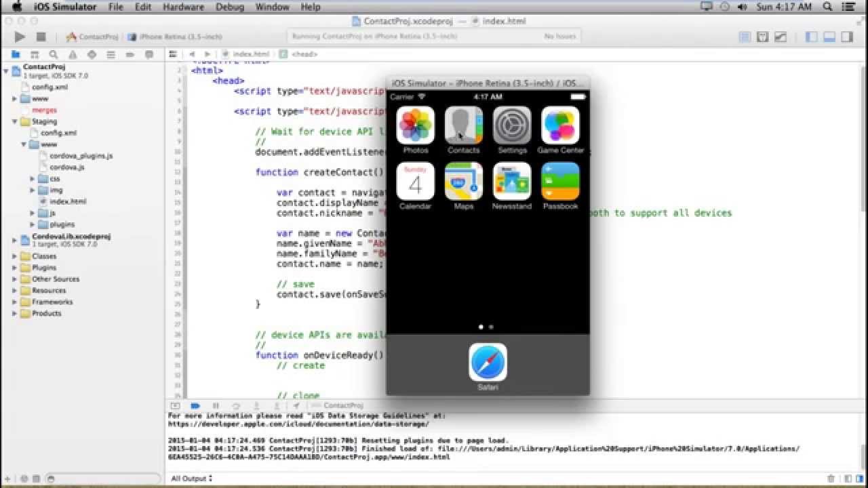Open the Breakpoint navigator icon
Screen dimensions: 868x488
[x=130, y=54]
